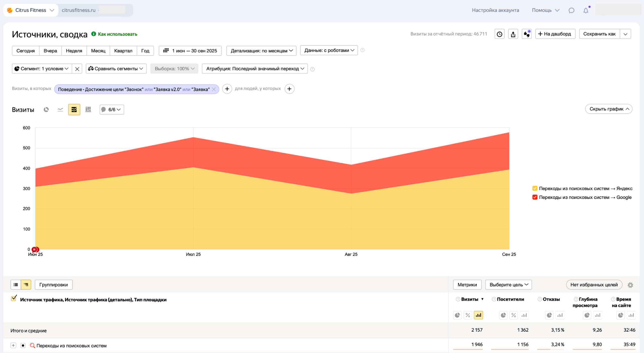The height and width of the screenshot is (353, 644).
Task: Click the export report icon
Action: coord(513,34)
